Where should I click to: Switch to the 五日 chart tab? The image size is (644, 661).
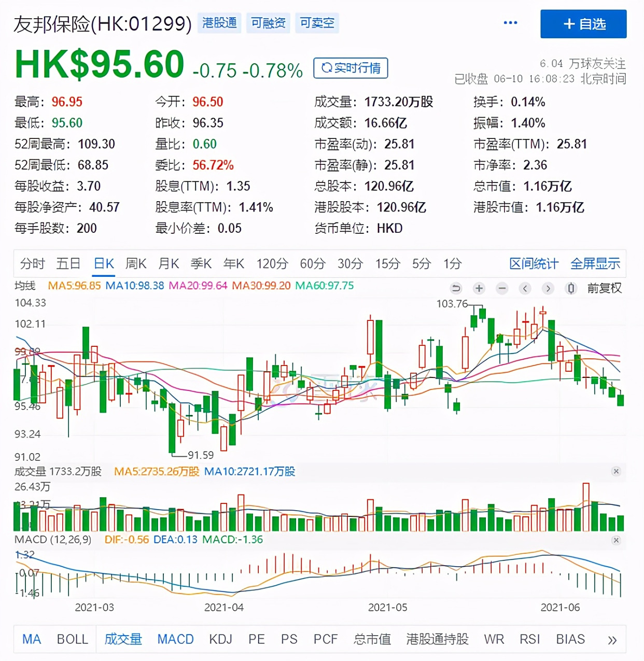[x=68, y=264]
